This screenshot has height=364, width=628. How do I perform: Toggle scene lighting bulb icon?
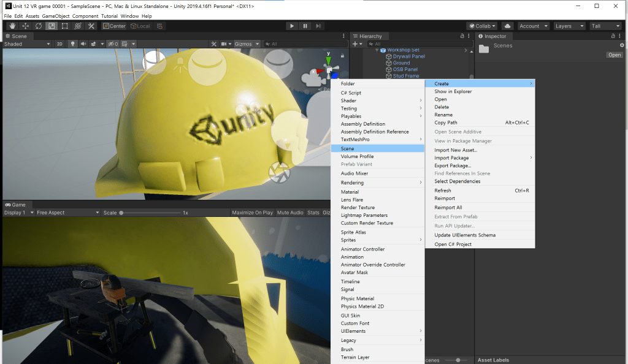coord(72,44)
